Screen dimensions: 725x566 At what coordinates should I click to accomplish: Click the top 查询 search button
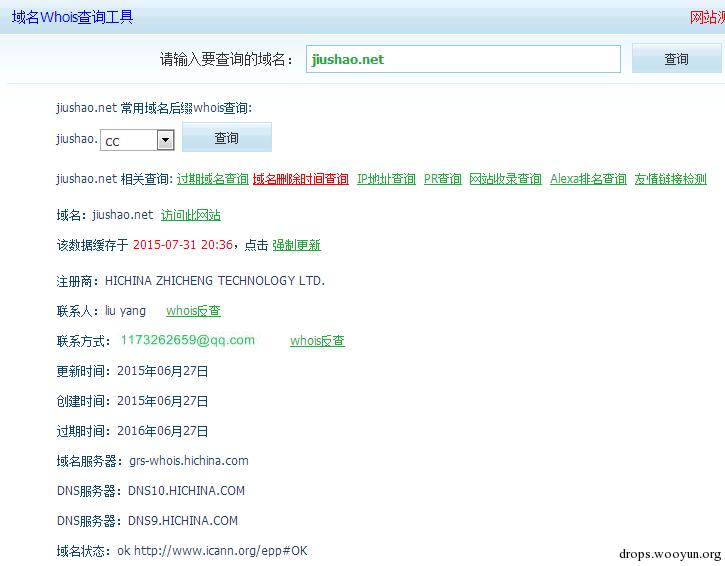[x=676, y=59]
